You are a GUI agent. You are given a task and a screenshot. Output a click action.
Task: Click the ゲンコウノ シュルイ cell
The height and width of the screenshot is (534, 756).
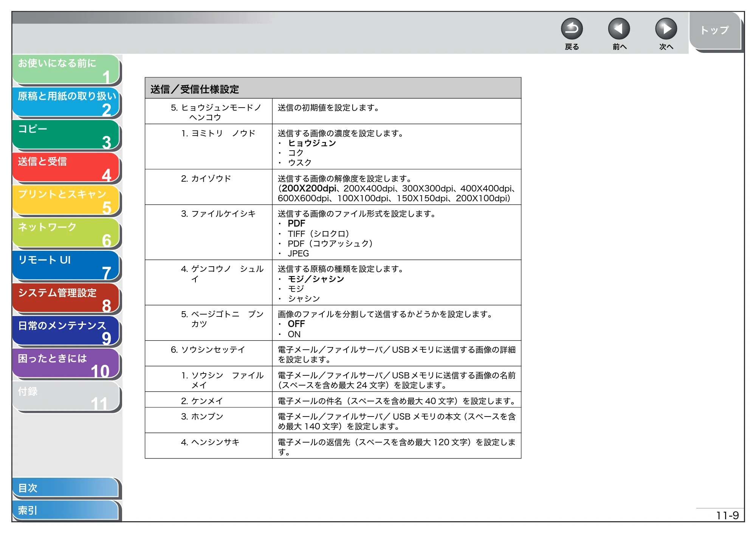[209, 282]
